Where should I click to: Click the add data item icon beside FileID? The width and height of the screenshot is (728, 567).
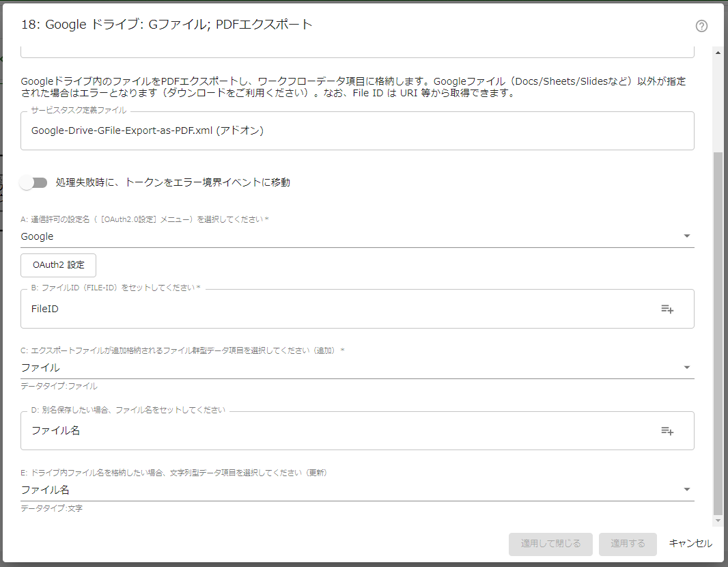coord(667,309)
